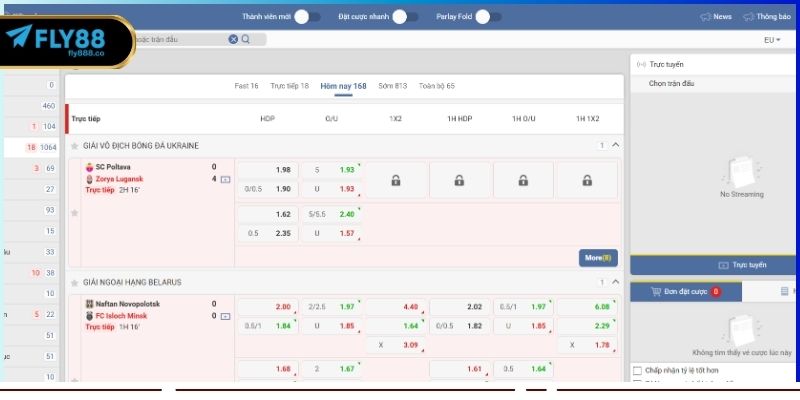Viewport: 800px width, 400px height.
Task: Enable the Đặt cược nhanh toggle
Action: click(x=405, y=17)
